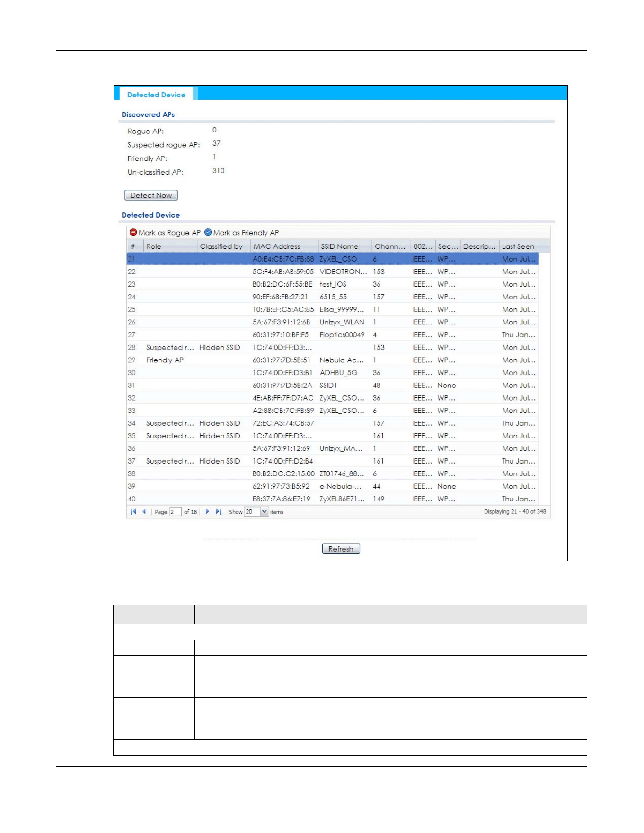Select MAC address 4E:AB:FF:7F:D7:AC

pos(283,398)
